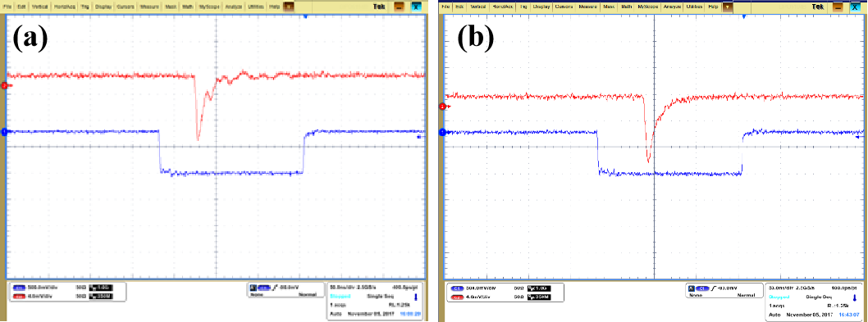Click blue temperature indicator icon in scope (b)
The height and width of the screenshot is (322, 868).
(x=855, y=297)
